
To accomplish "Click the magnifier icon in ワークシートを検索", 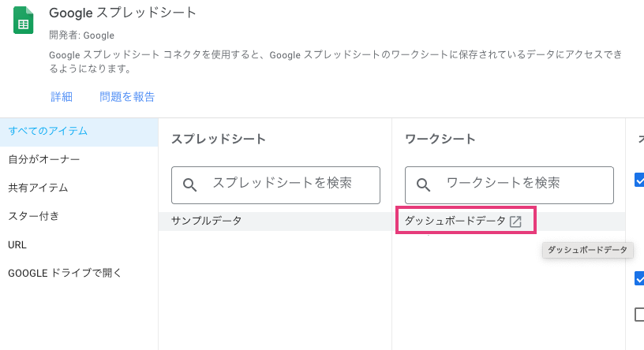I will click(423, 185).
